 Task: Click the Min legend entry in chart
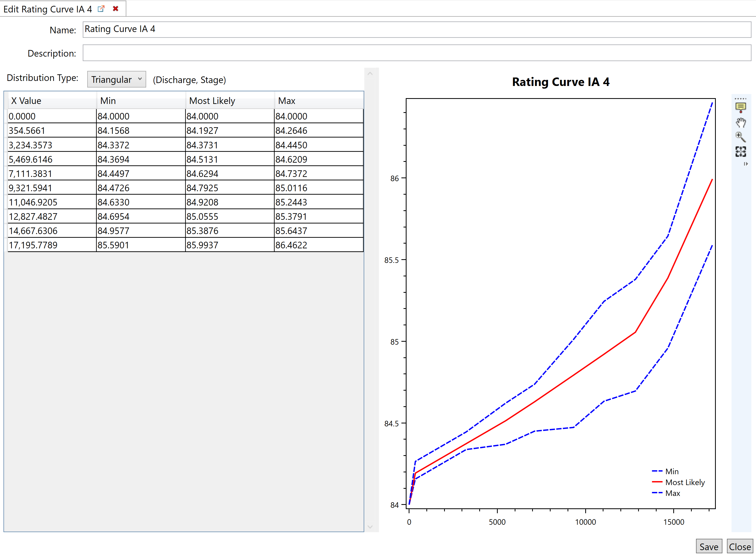665,471
